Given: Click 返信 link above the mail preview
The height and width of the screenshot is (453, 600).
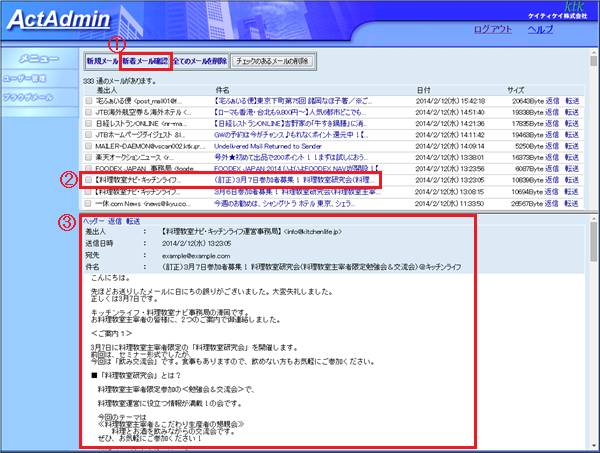Looking at the screenshot, I should pos(114,221).
